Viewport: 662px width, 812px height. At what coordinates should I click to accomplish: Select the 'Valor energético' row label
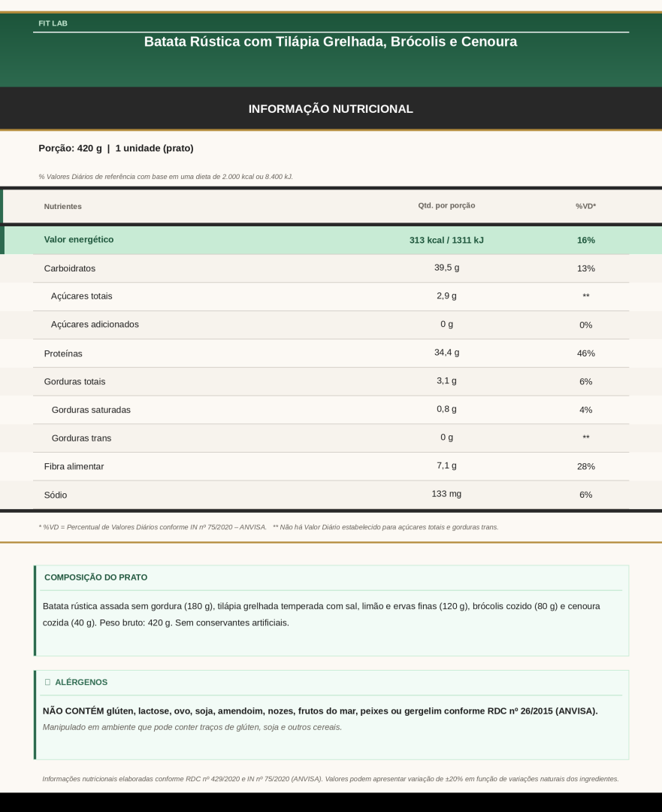pos(79,239)
